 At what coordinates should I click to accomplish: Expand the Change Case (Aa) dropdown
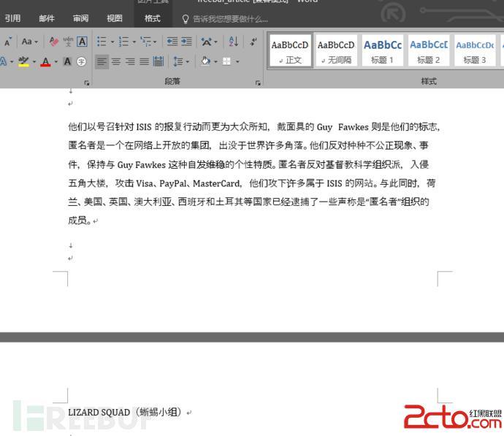29,42
